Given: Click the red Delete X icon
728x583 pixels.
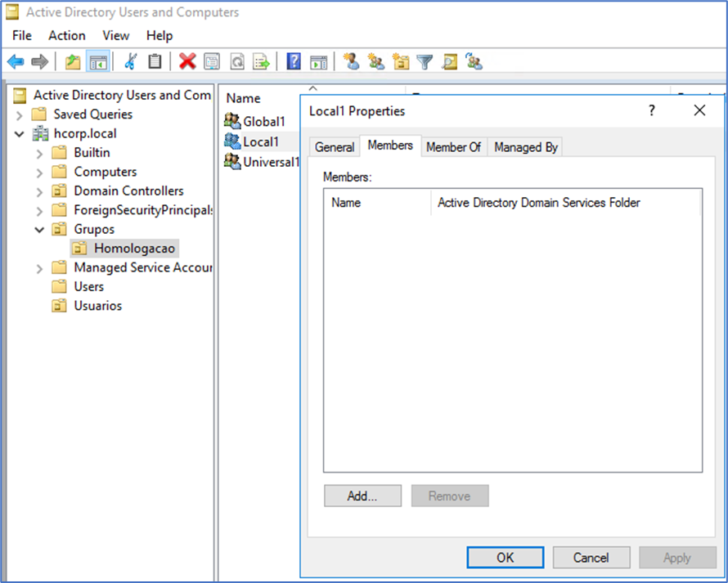Looking at the screenshot, I should 187,61.
